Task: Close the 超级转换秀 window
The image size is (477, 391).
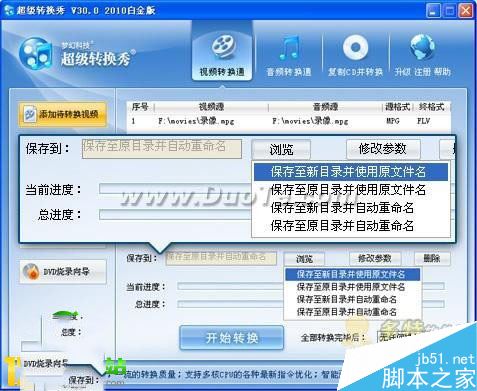Action: tap(466, 11)
